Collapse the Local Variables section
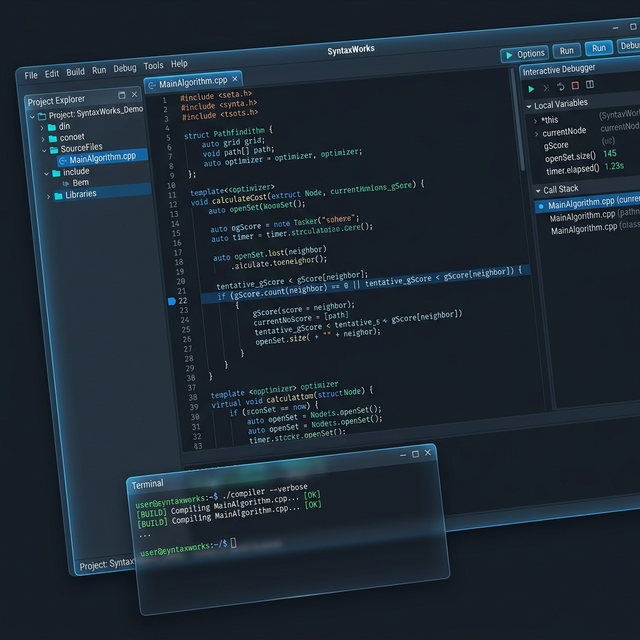Viewport: 640px width, 640px height. click(x=529, y=105)
